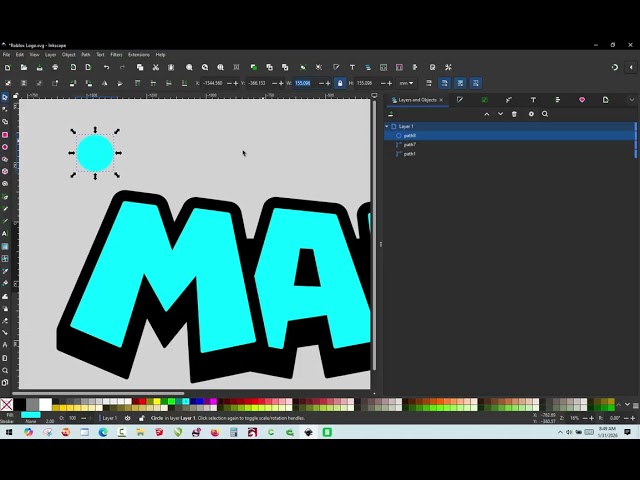
Task: Open the File menu
Action: pyautogui.click(x=6, y=55)
